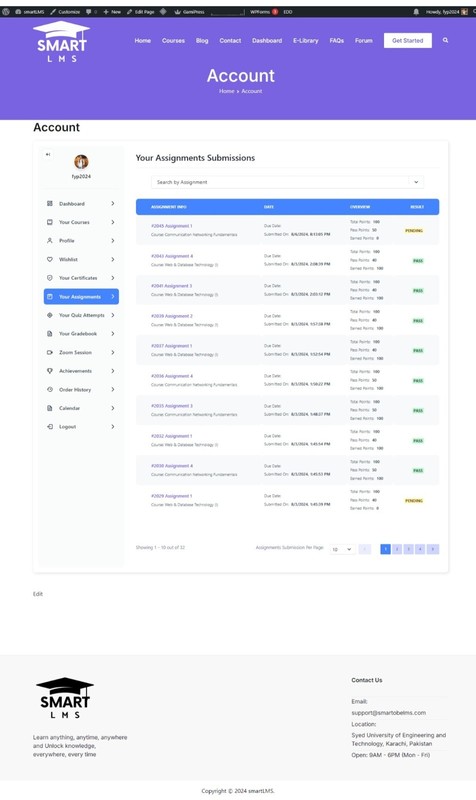Open the #2039 Assignment 2 link
Screen dimensions: 476x800
(172, 316)
